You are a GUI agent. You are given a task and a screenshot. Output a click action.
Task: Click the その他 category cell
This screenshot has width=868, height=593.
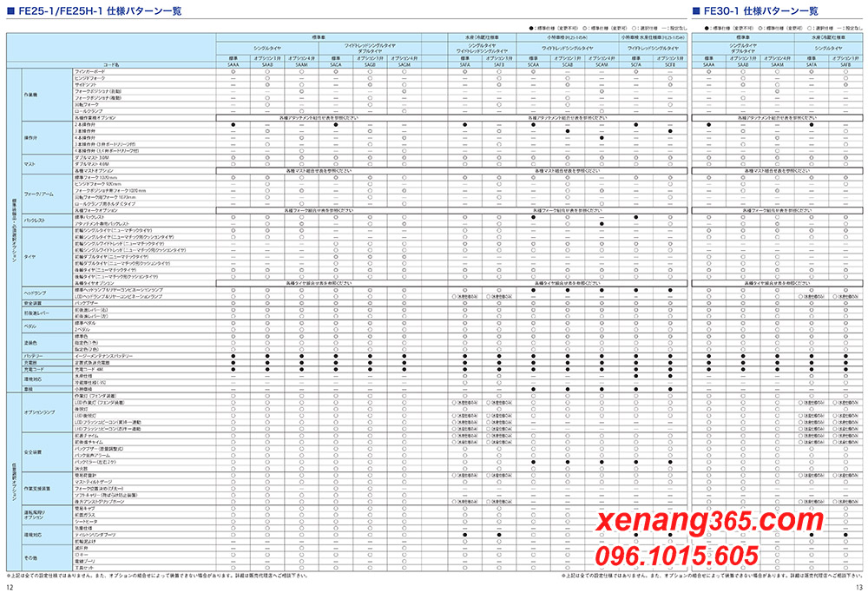[x=47, y=558]
